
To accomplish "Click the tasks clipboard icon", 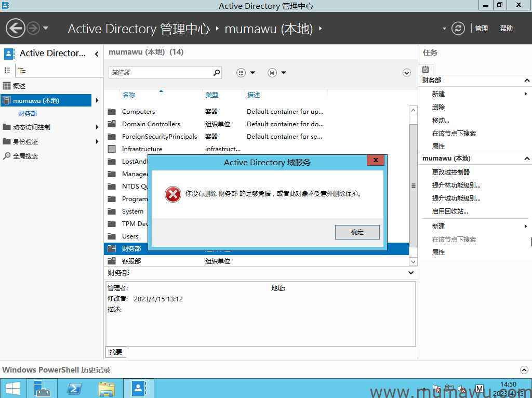I will pos(425,70).
